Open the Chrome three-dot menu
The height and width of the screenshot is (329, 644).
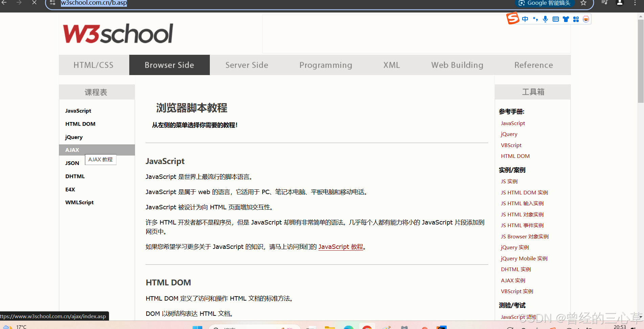635,3
